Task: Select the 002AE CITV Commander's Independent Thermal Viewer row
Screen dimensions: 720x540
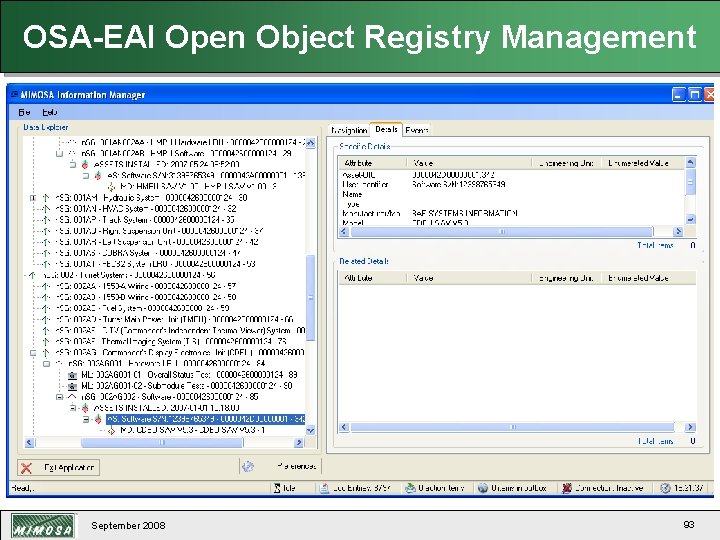Action: coord(180,331)
